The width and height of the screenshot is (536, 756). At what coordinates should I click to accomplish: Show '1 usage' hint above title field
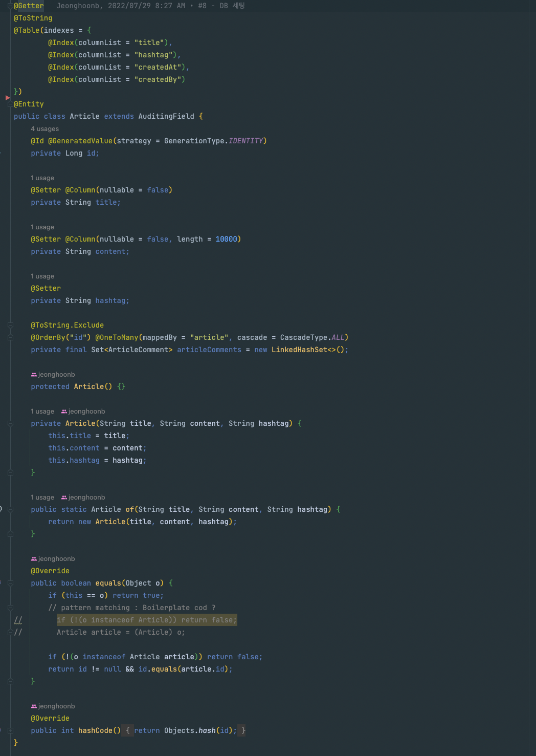(x=42, y=178)
